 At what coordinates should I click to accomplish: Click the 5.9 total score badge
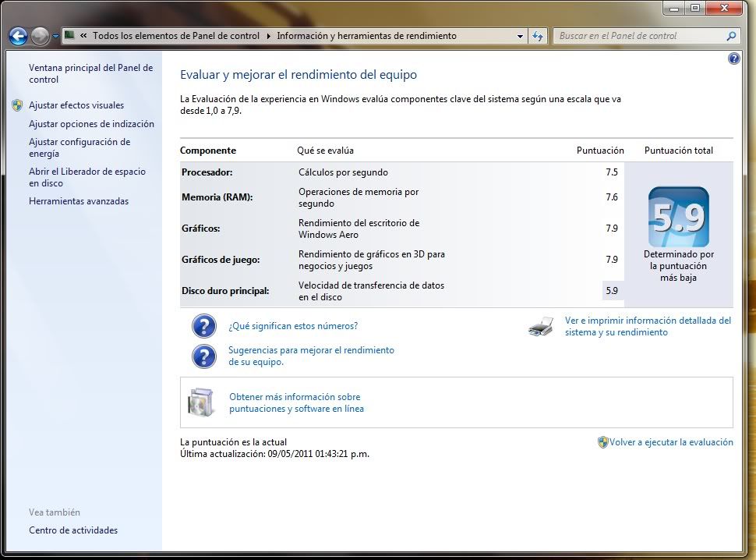pos(678,217)
